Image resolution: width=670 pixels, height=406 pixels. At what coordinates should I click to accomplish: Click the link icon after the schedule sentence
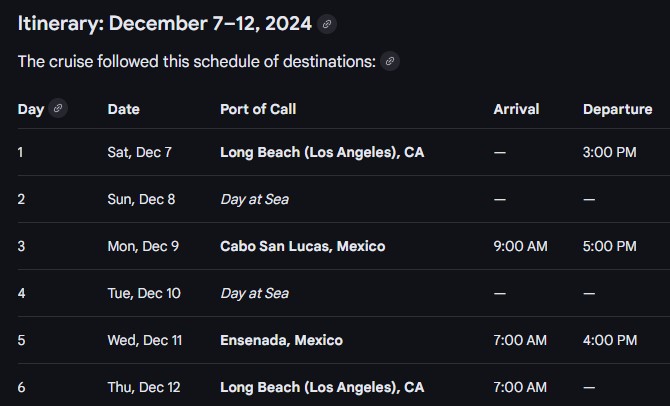click(390, 62)
